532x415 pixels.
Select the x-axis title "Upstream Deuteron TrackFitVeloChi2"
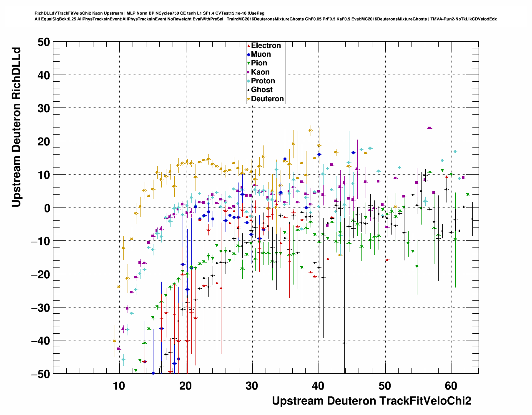(x=371, y=401)
